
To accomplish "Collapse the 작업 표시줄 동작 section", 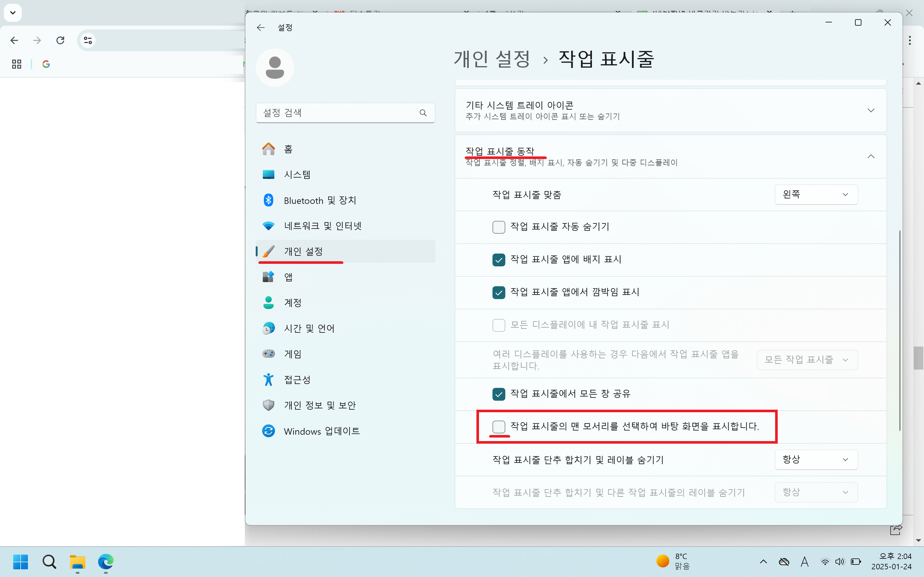I will pyautogui.click(x=871, y=156).
